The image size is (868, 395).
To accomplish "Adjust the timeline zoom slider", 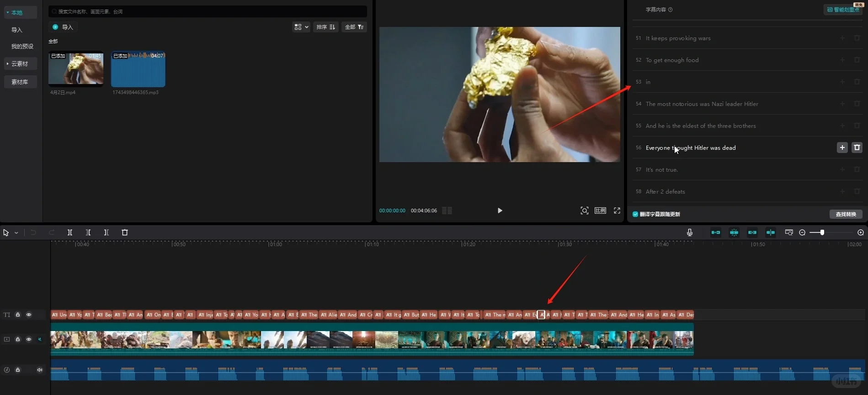I will click(x=822, y=232).
